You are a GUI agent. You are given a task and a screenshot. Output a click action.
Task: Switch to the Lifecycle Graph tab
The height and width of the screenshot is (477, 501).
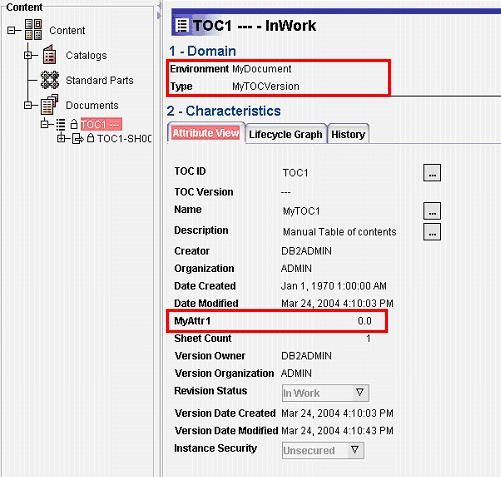point(286,134)
